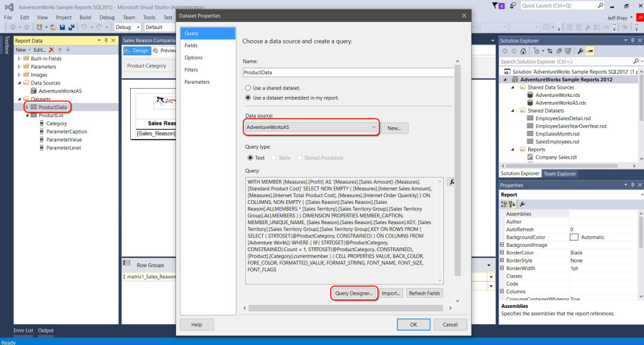Open the Data source AdventureWorksAS dropdown
Screen dimensions: 644x345
point(311,127)
